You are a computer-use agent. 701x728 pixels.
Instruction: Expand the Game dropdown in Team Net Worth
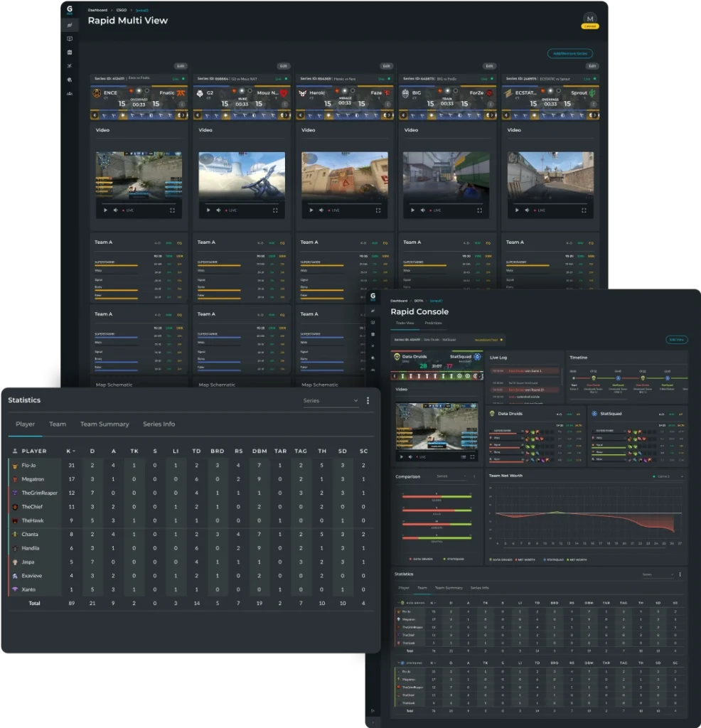click(x=668, y=476)
